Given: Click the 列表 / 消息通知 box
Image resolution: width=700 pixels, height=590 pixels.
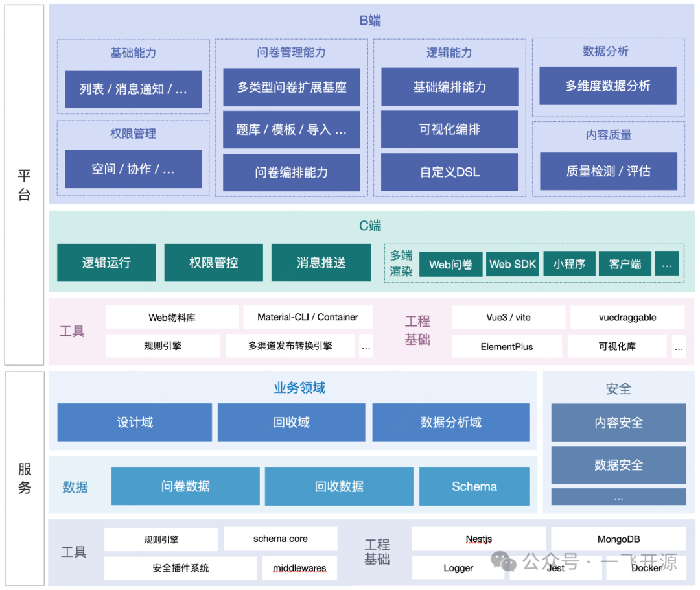Looking at the screenshot, I should coord(133,89).
